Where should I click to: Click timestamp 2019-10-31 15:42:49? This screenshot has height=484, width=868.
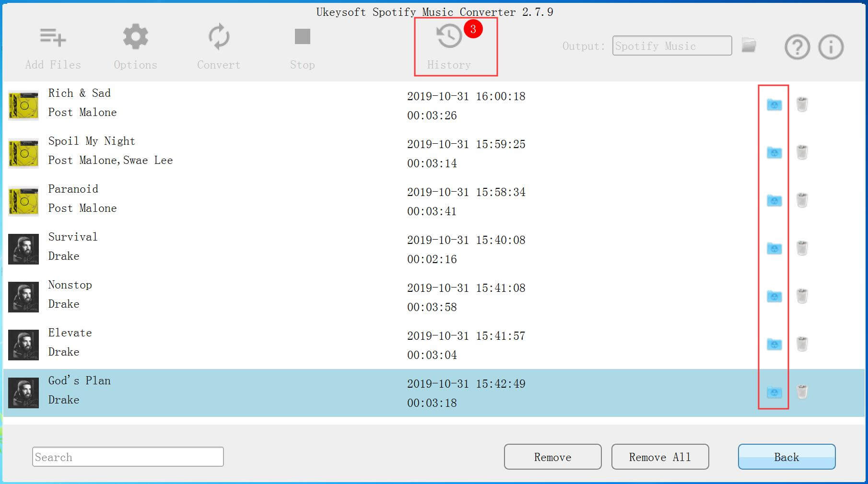pos(466,384)
